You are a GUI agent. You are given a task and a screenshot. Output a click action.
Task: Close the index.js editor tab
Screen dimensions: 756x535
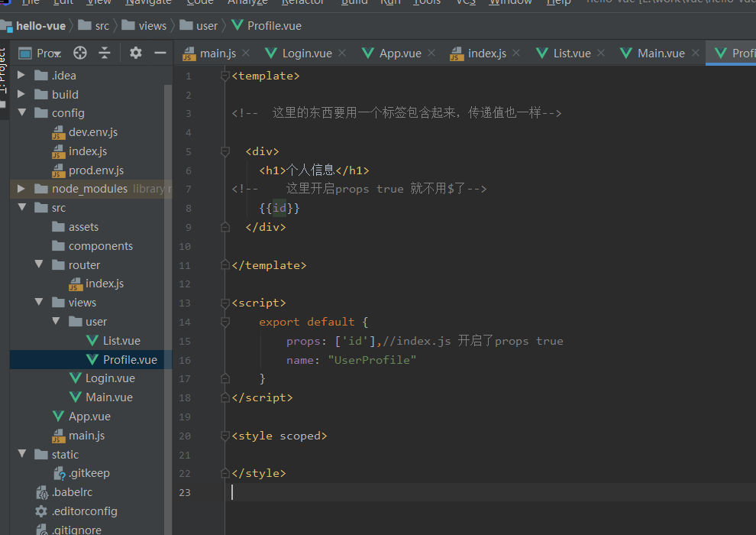coord(517,53)
